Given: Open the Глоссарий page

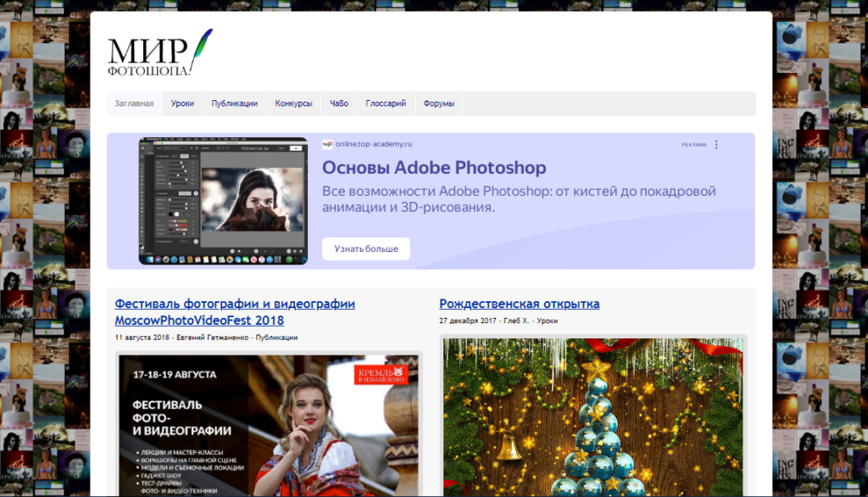Looking at the screenshot, I should pyautogui.click(x=386, y=103).
